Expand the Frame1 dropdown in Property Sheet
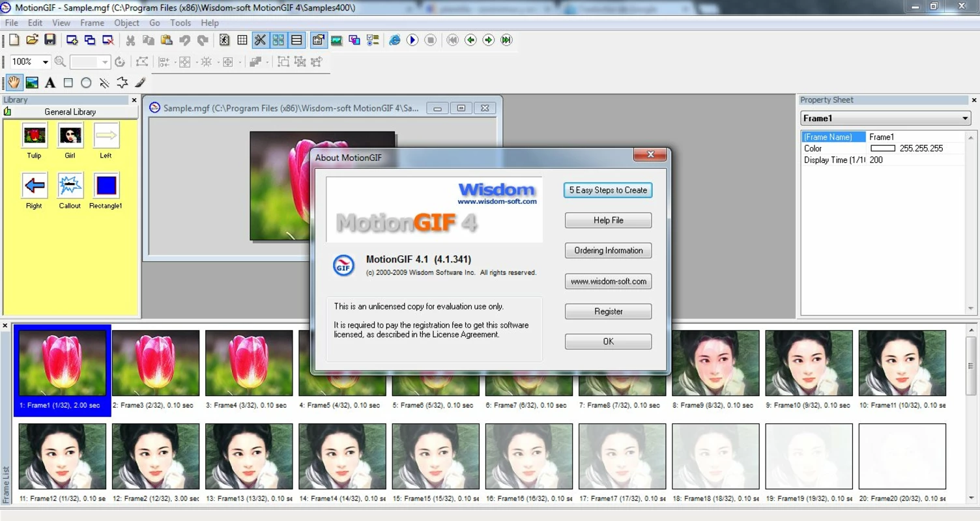 coord(965,119)
